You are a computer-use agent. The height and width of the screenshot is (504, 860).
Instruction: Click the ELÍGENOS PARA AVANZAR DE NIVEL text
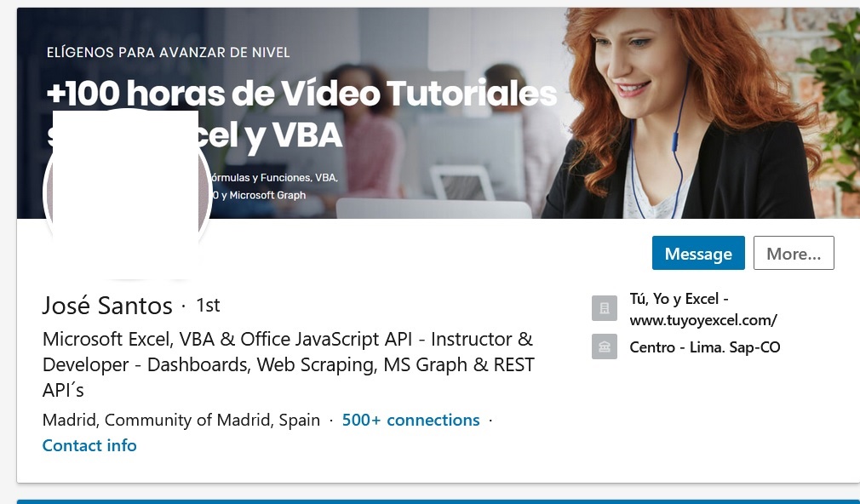(169, 53)
